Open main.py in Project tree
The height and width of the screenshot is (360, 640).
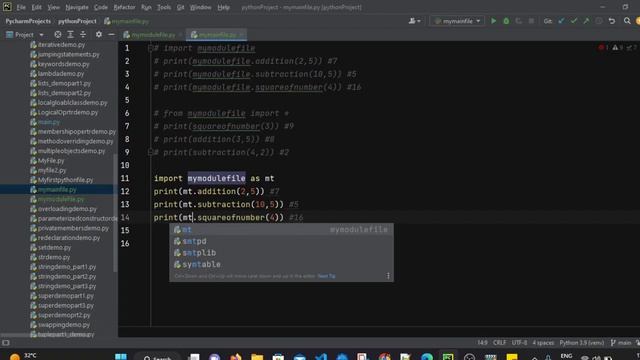pos(49,122)
